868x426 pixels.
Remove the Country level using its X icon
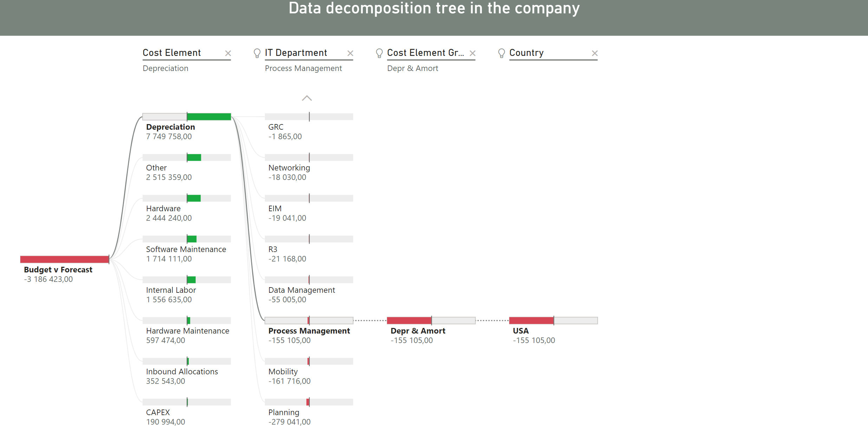(594, 53)
